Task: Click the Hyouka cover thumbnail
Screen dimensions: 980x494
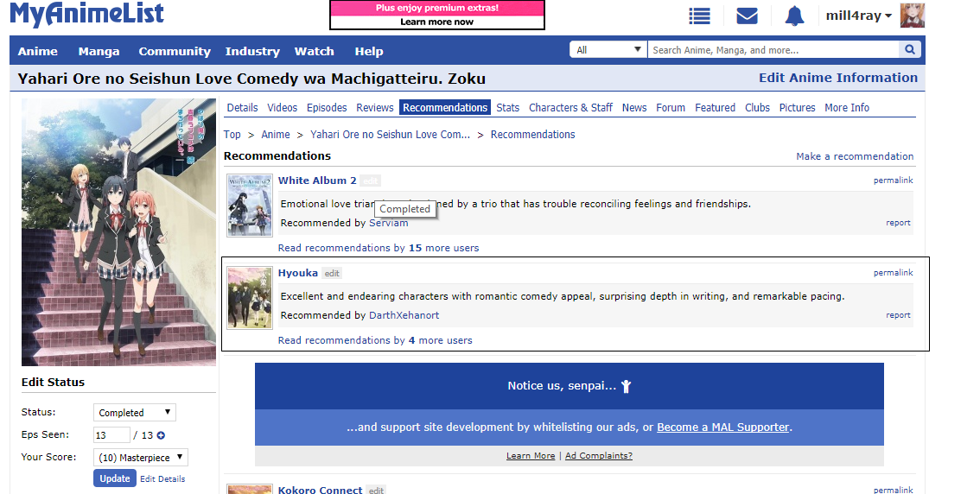Action: [x=250, y=298]
